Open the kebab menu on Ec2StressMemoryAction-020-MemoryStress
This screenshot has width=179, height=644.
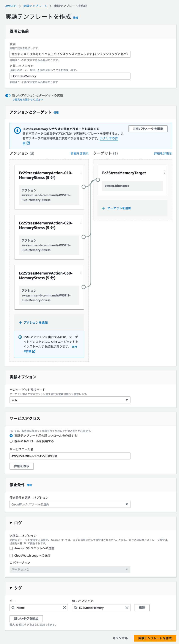coord(81,222)
